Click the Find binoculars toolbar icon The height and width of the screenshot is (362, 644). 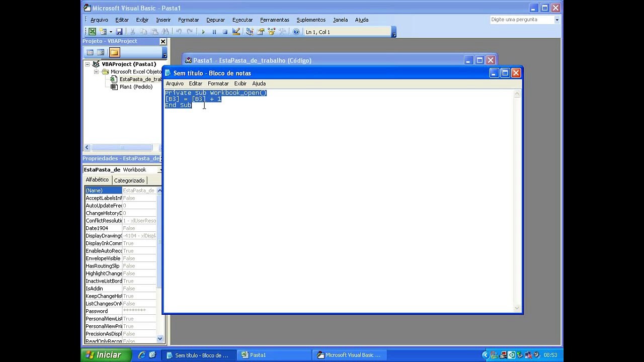[x=165, y=32]
